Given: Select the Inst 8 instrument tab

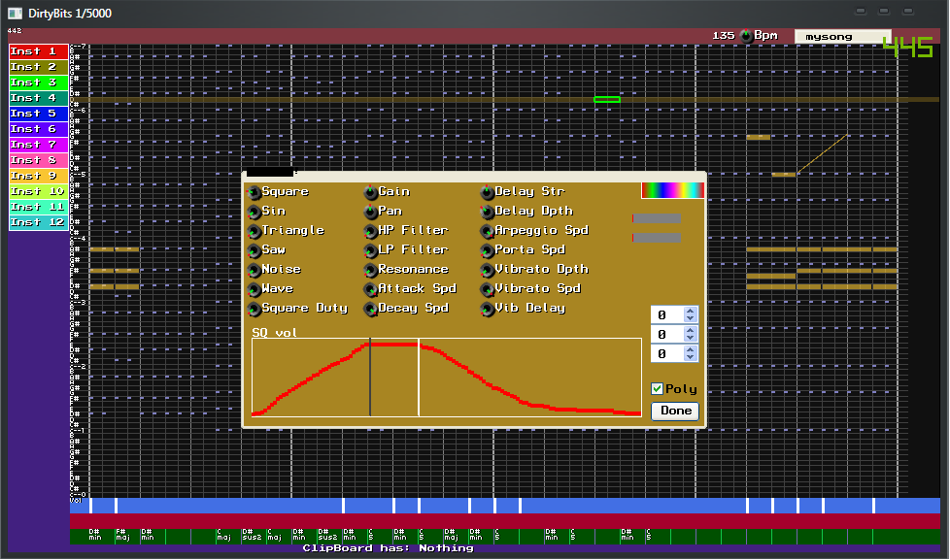Looking at the screenshot, I should pyautogui.click(x=38, y=160).
